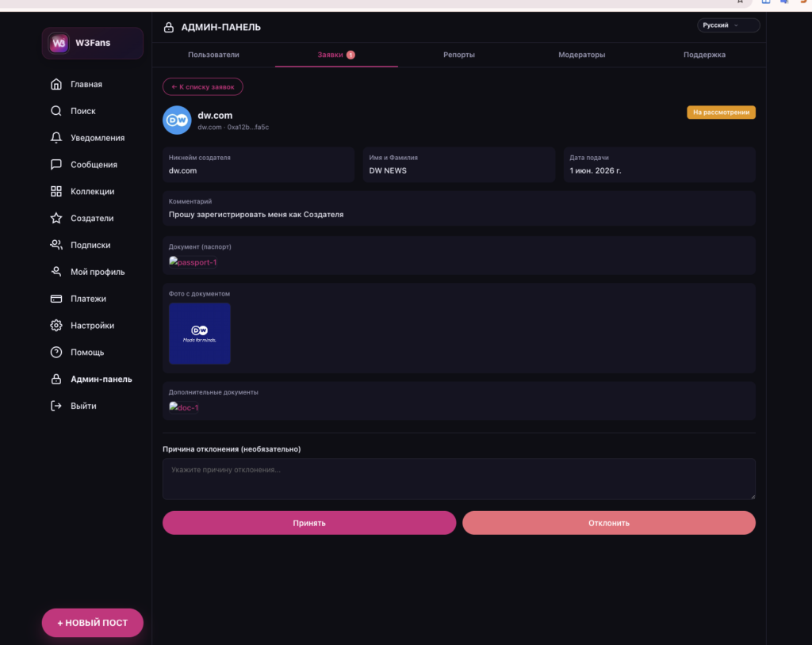The height and width of the screenshot is (645, 812).
Task: Click the lock icon in the АДМИН-ПАНЕЛЬ header
Action: click(x=169, y=28)
